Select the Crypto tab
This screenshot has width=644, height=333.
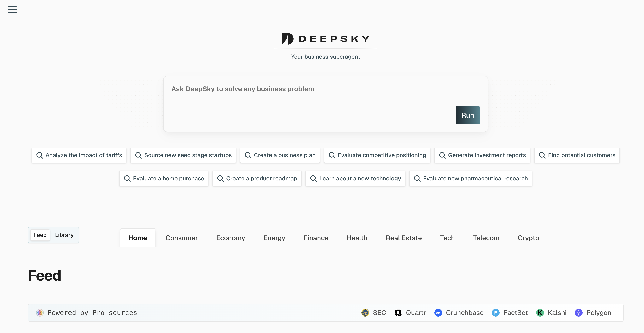tap(528, 238)
